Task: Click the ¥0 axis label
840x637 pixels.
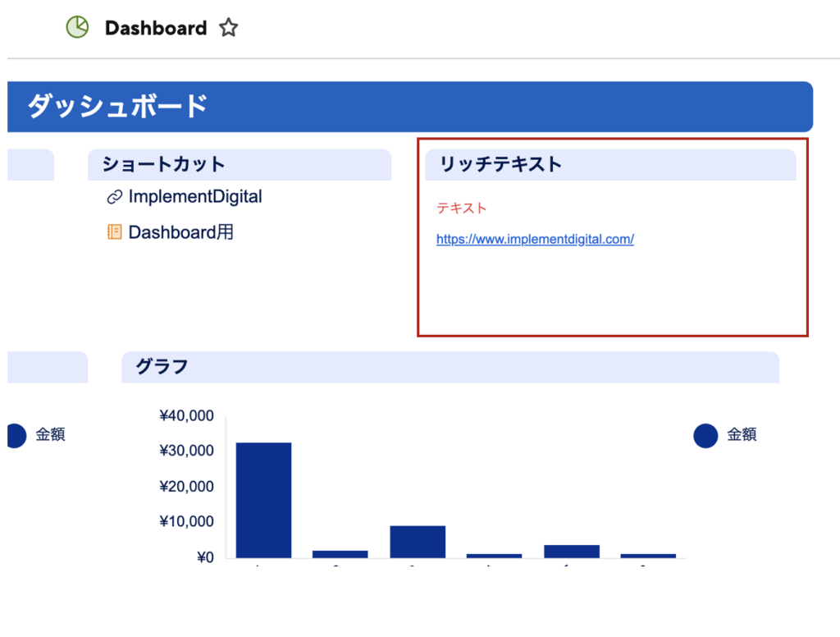Action: coord(205,557)
